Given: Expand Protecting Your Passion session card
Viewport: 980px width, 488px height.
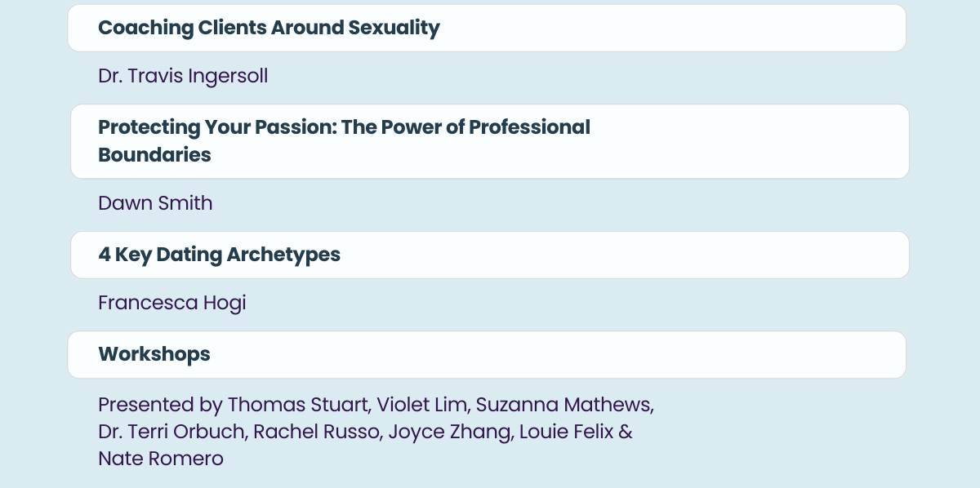Looking at the screenshot, I should 490,141.
